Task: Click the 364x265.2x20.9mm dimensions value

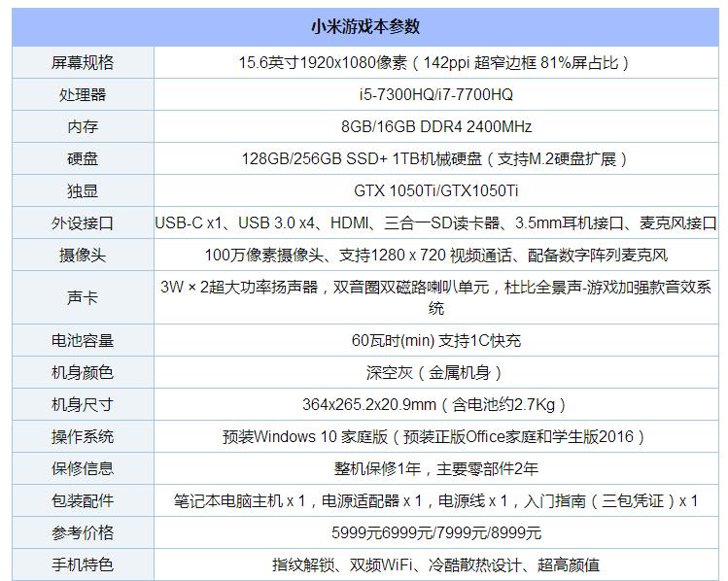Action: click(x=436, y=404)
